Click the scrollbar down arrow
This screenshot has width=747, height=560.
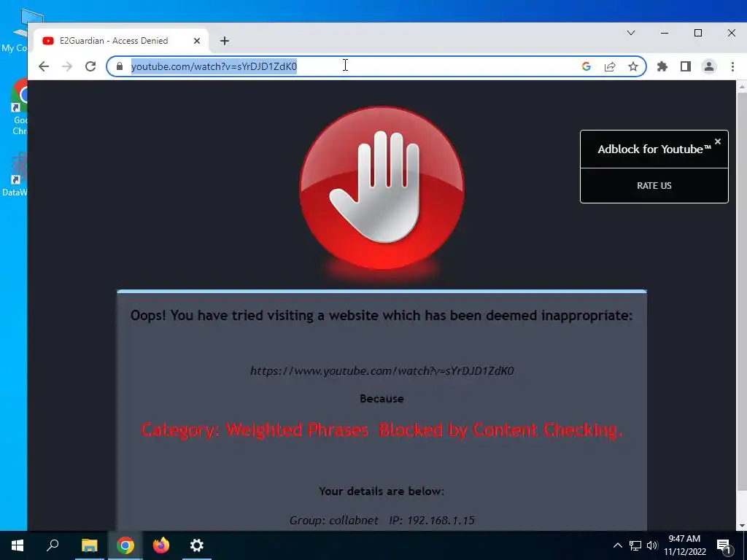tap(741, 526)
